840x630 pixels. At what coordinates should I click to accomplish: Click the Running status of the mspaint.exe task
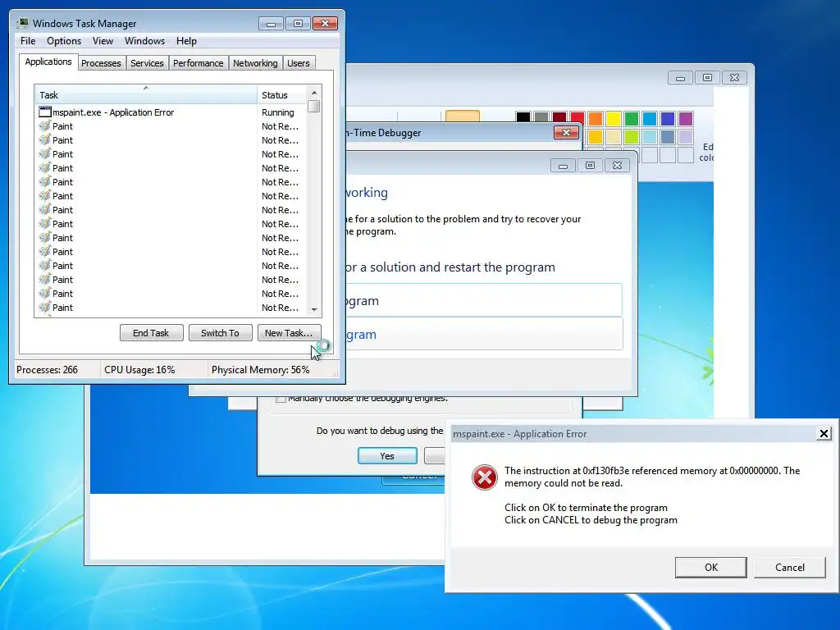click(277, 112)
